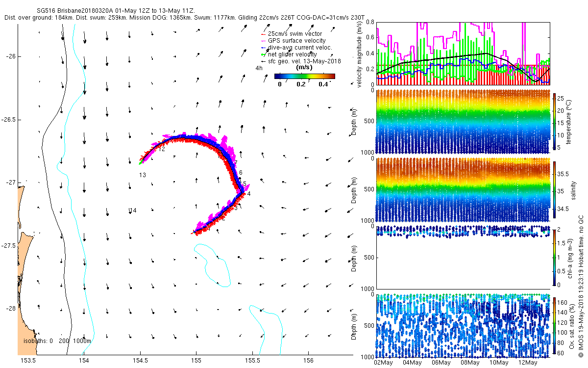The height and width of the screenshot is (368, 588).
Task: Click the latitude tick label '-26'
Action: pos(11,56)
